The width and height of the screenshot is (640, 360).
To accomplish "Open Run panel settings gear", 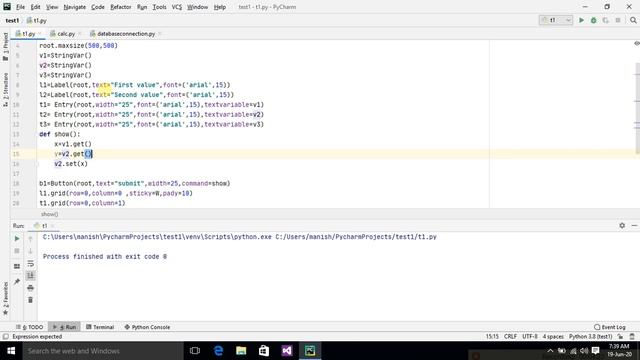I will click(622, 225).
